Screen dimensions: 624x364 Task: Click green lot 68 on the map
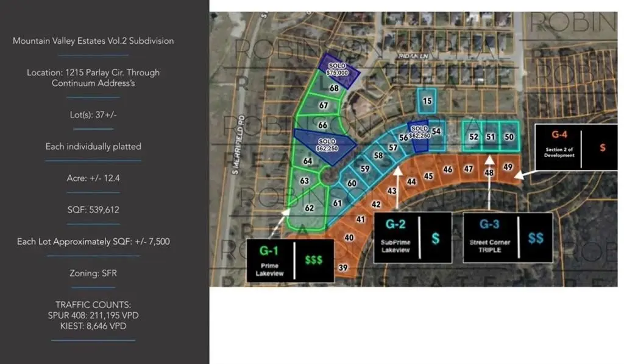pos(334,88)
